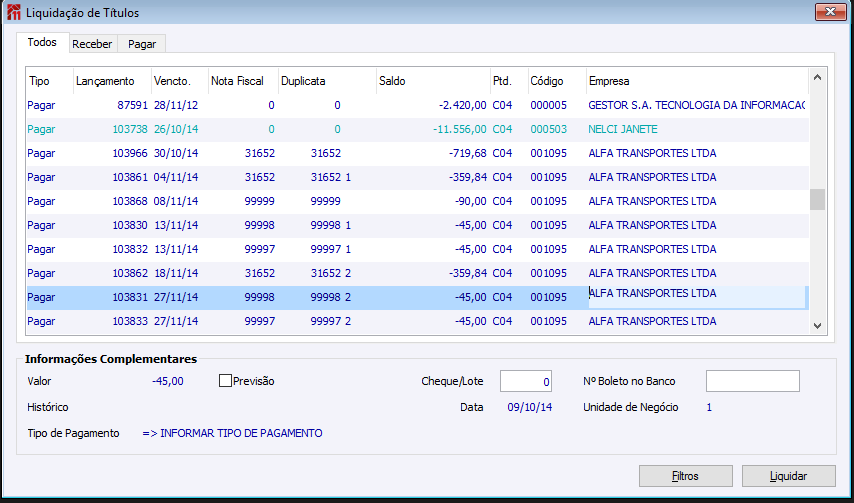Screen dimensions: 854x503
Task: Click the scrollbar down arrow
Action: pos(817,325)
